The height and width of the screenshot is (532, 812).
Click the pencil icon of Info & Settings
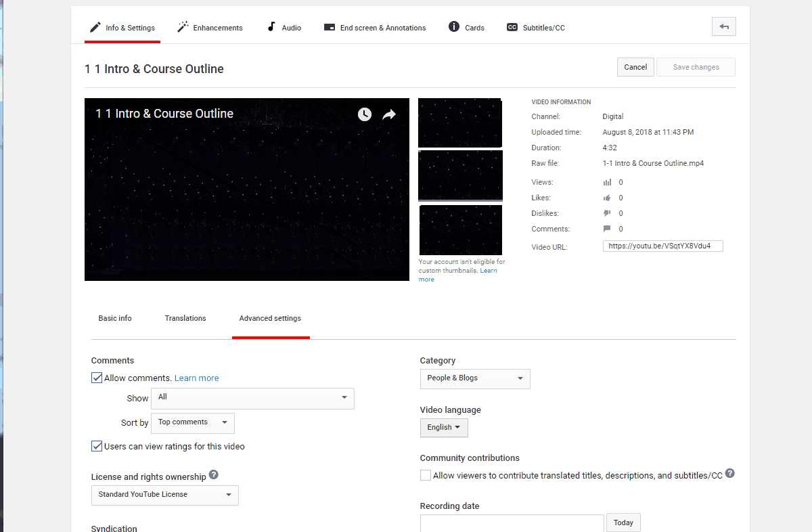(x=95, y=27)
